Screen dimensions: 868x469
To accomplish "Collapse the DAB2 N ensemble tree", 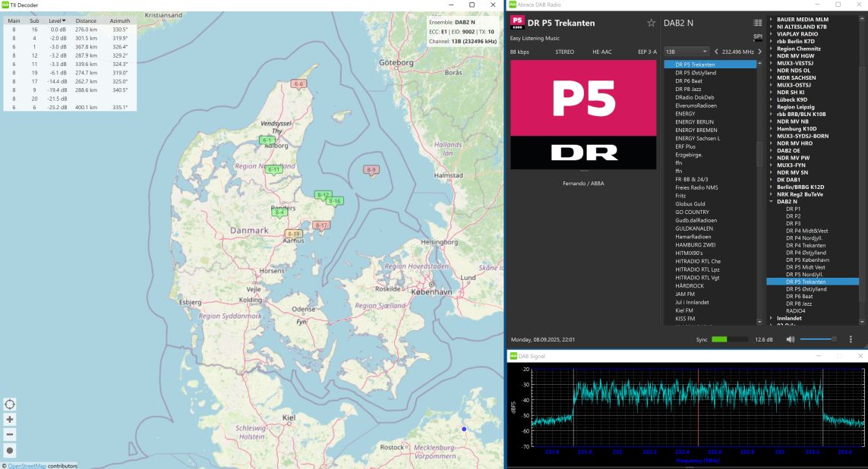I will (x=771, y=201).
